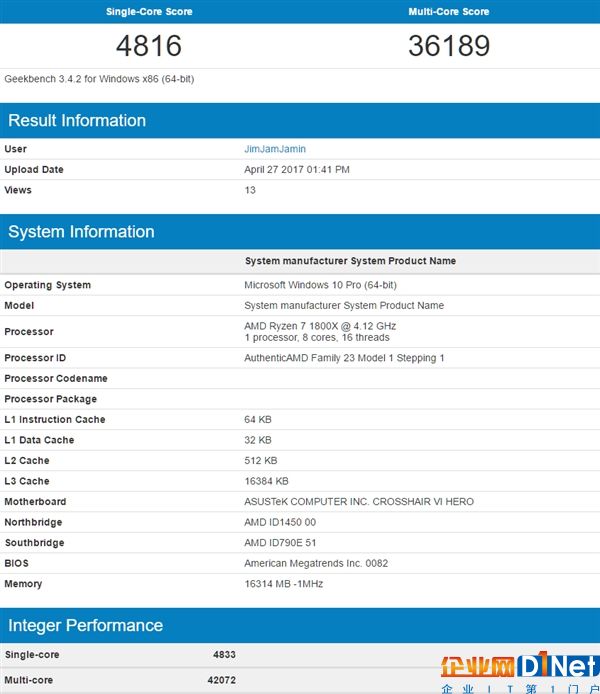Click the Geekbench 3.4.2 for Windows x86 text
The height and width of the screenshot is (694, 600).
coord(99,79)
